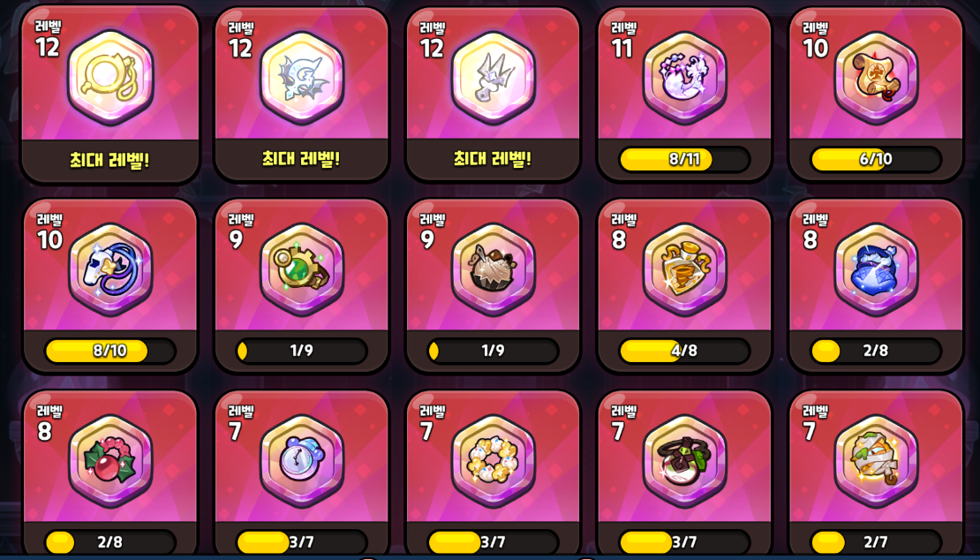
Task: Select the golden tornado bottle treasure icon
Action: click(x=684, y=269)
